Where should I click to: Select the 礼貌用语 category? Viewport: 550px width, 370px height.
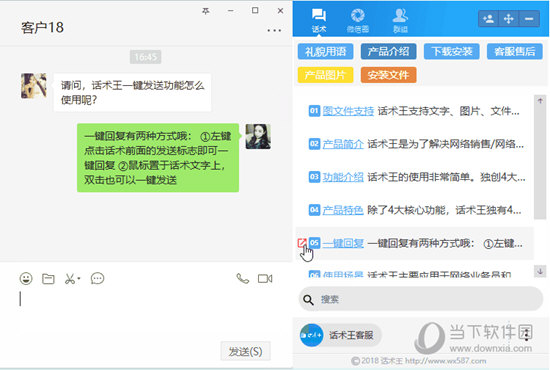click(x=326, y=52)
